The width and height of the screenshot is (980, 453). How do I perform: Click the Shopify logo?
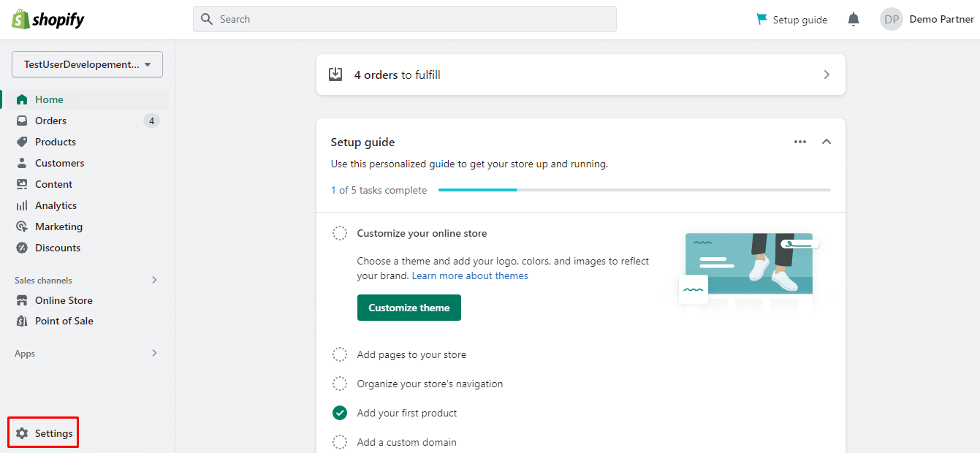(48, 20)
